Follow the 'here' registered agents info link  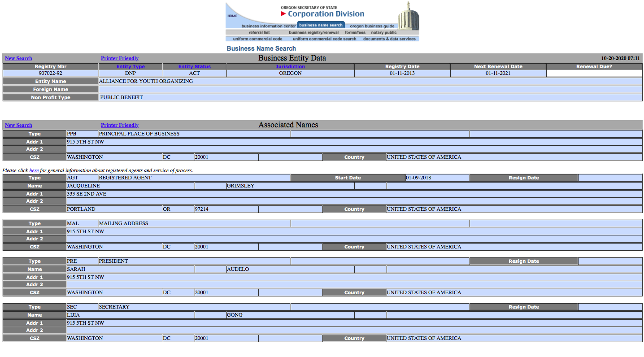pos(34,170)
